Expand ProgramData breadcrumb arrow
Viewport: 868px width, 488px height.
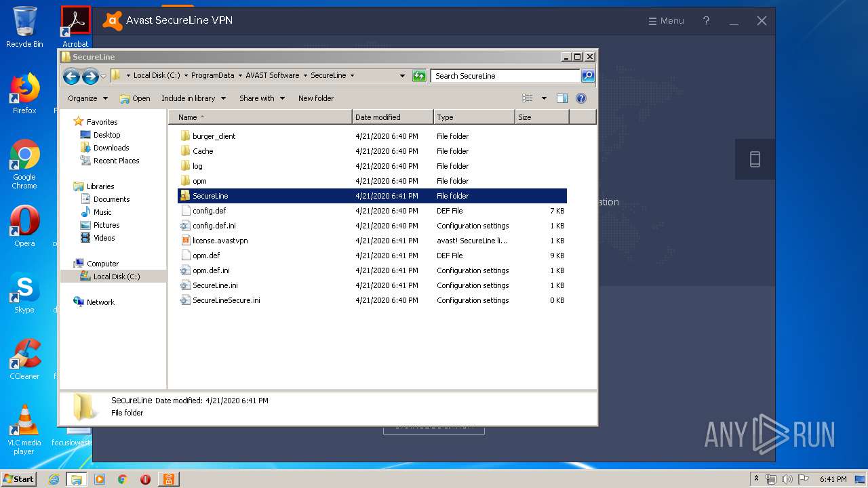point(240,75)
